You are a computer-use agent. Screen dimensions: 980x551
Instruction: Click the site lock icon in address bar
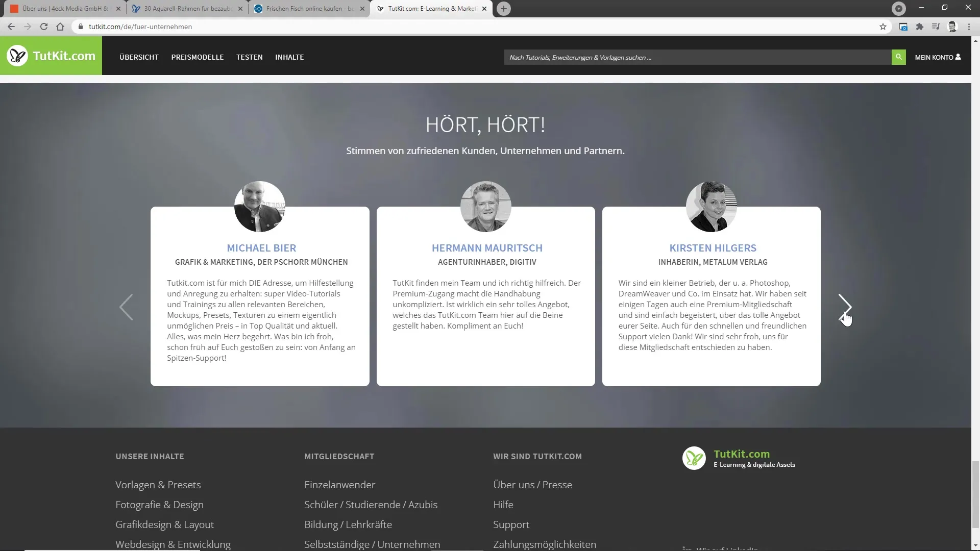[80, 27]
